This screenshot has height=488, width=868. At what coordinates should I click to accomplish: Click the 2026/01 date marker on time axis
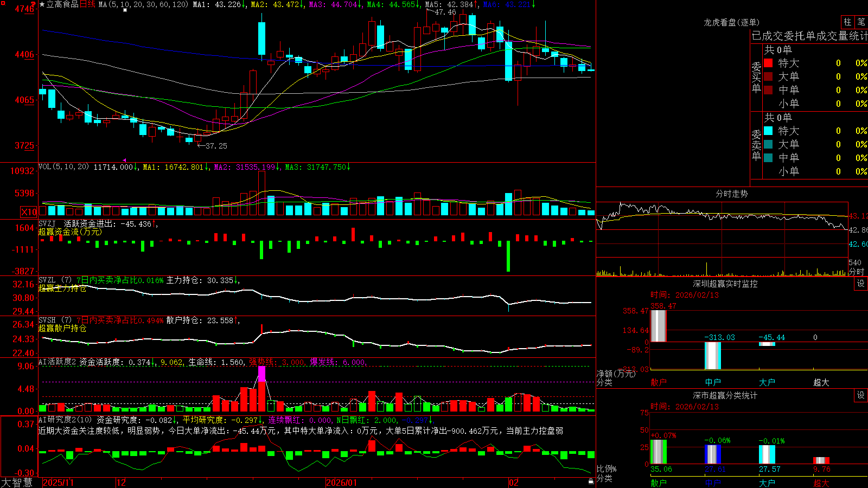coord(342,483)
